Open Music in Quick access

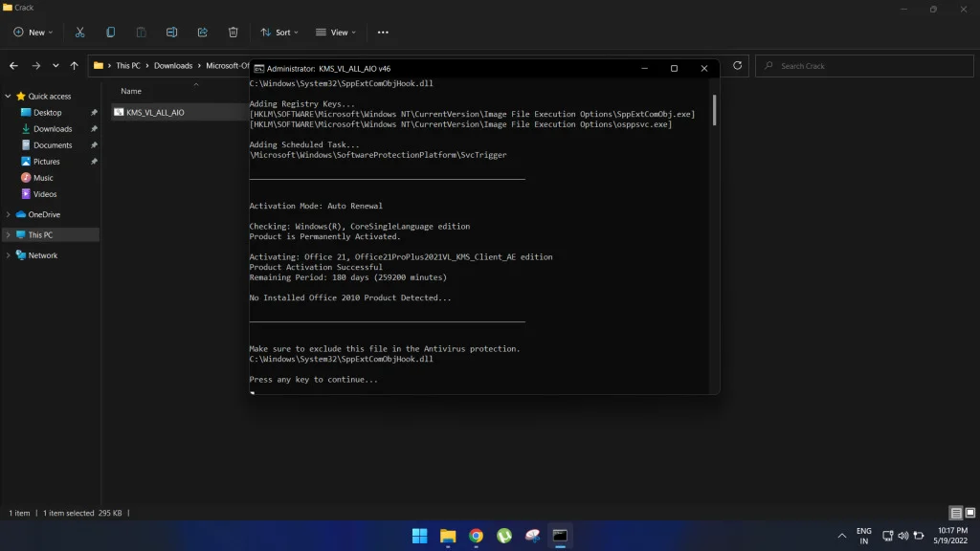click(x=43, y=177)
